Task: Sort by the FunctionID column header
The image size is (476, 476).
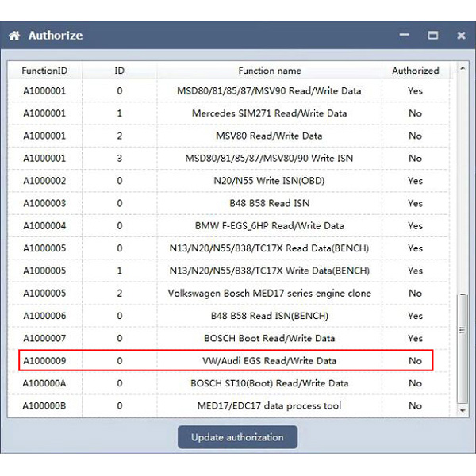Action: [x=44, y=71]
